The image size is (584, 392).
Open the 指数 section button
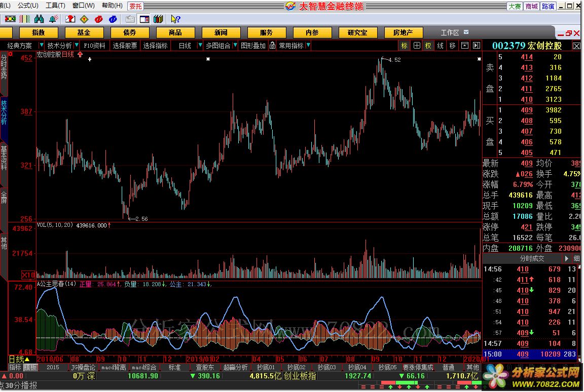click(x=39, y=33)
